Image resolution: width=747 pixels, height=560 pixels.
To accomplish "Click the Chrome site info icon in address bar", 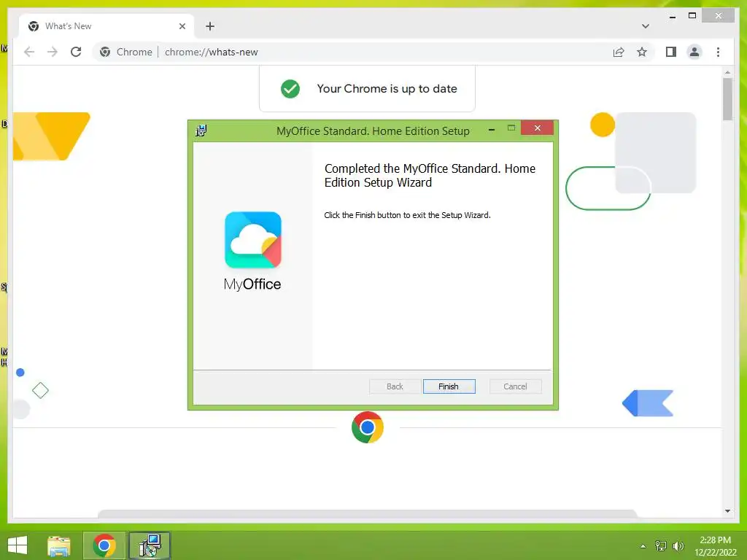I will [105, 52].
